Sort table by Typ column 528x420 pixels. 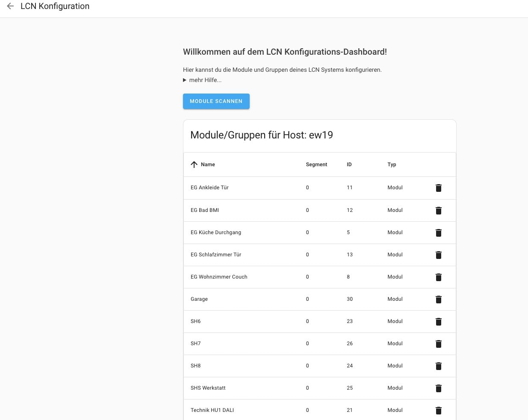click(x=392, y=164)
